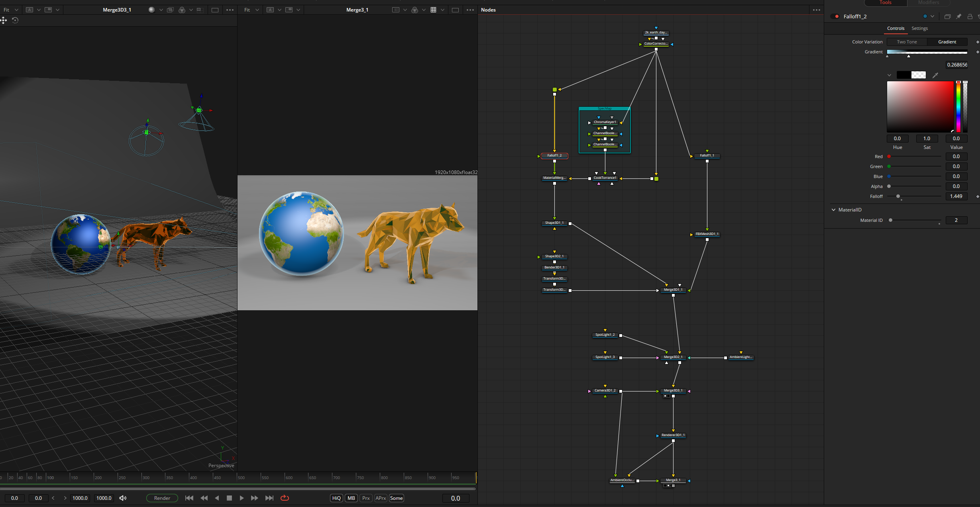980x507 pixels.
Task: Collapse the gradient color picker chevron
Action: click(889, 75)
